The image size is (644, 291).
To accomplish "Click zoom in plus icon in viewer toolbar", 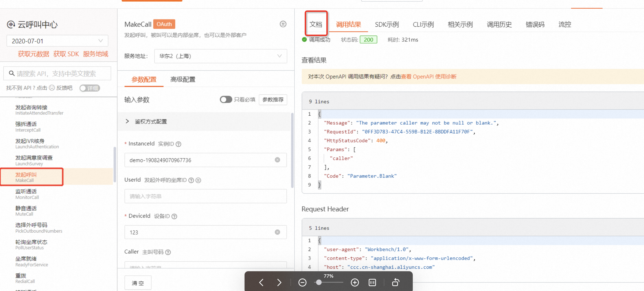I will tap(354, 282).
